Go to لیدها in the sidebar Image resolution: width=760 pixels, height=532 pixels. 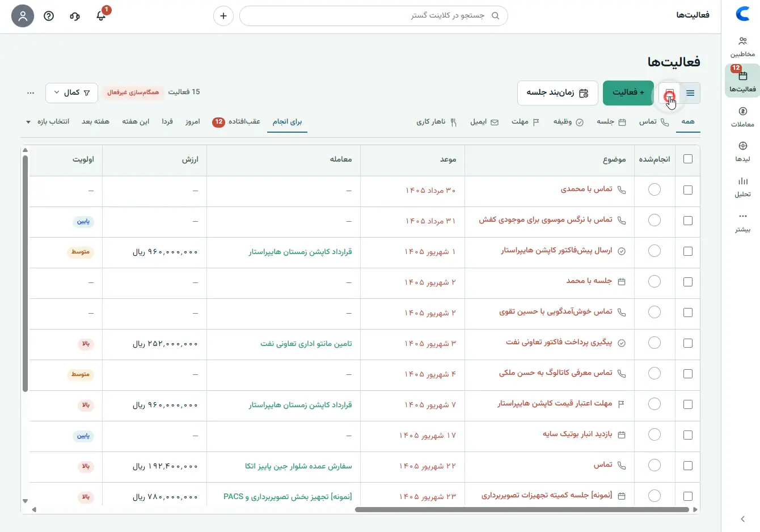[x=742, y=152]
